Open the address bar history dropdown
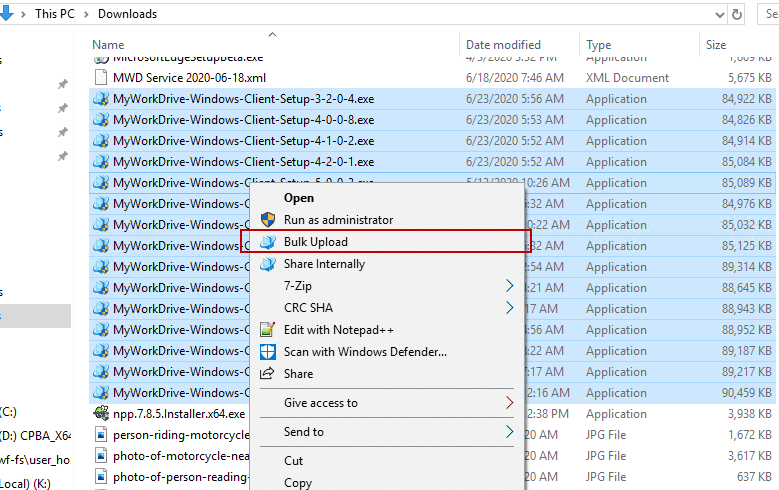This screenshot has width=779, height=490. click(719, 15)
